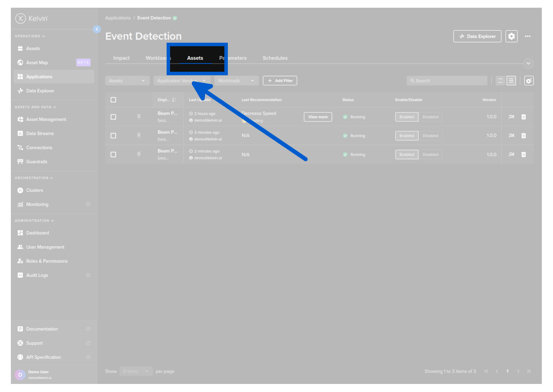This screenshot has height=392, width=553.
Task: Open Asset Map in sidebar
Action: 37,63
